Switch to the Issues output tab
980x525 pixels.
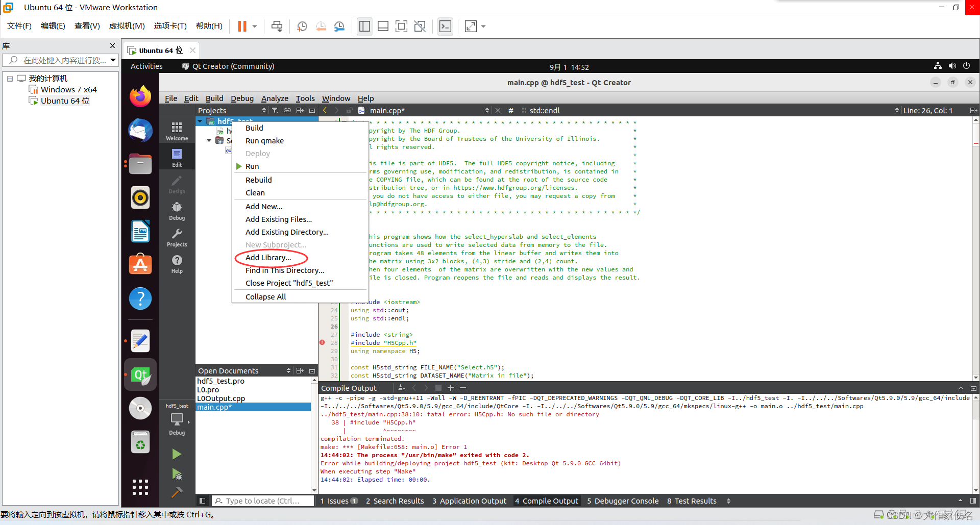coord(339,501)
